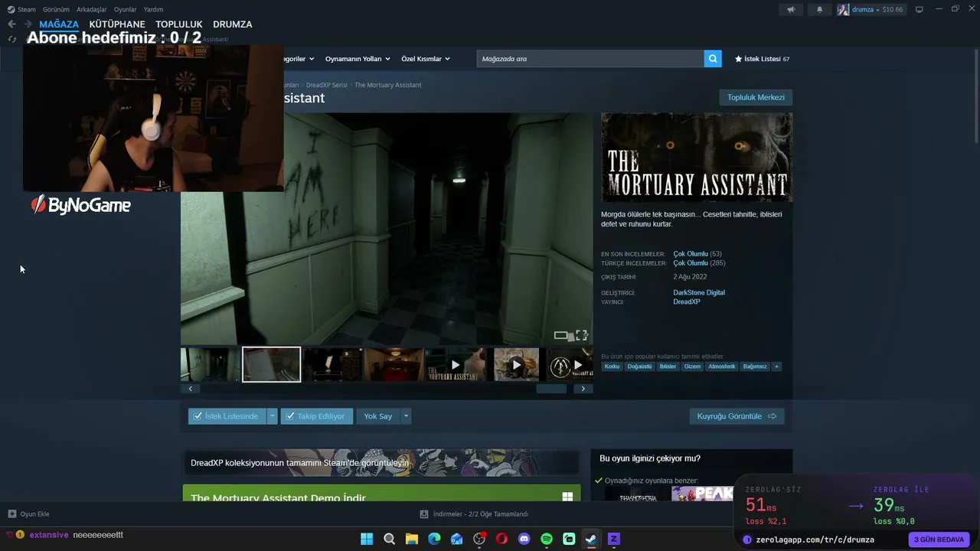This screenshot has height=551, width=980.
Task: Expand the wishlist button dropdown arrow
Action: 272,416
